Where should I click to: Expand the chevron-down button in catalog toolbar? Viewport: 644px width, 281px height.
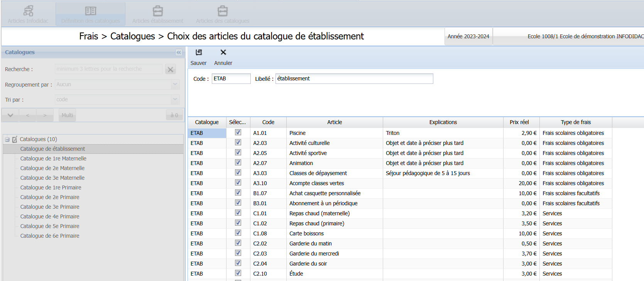click(10, 115)
